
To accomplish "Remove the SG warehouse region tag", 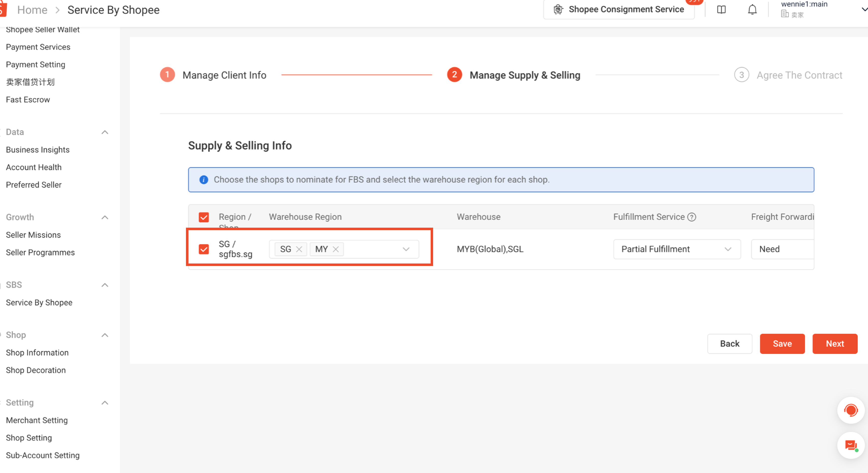I will click(x=299, y=249).
